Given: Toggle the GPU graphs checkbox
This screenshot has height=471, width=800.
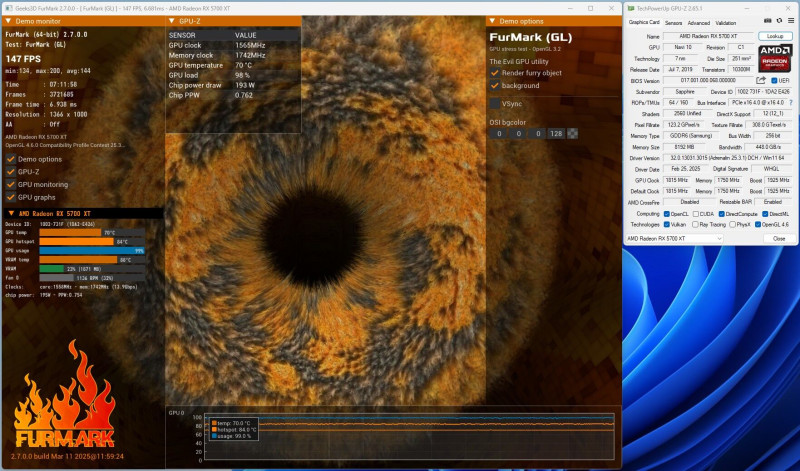Looking at the screenshot, I should point(11,197).
